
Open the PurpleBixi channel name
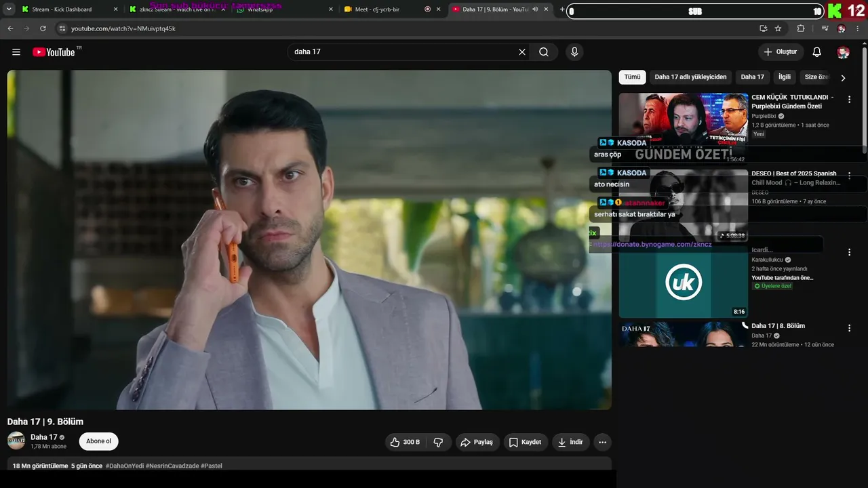pos(764,116)
